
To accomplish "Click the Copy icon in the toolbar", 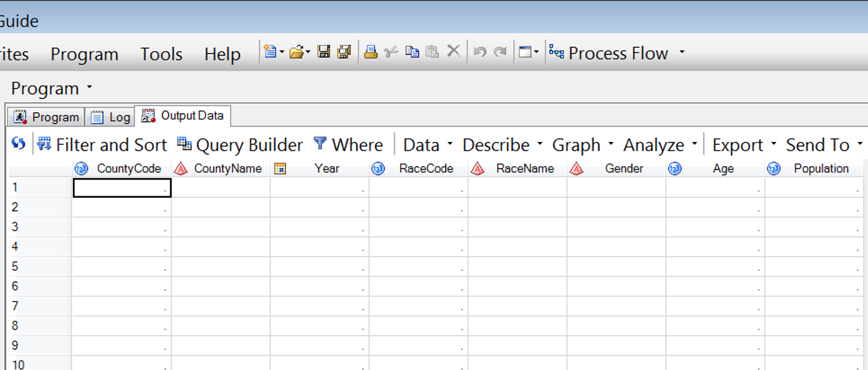I will point(412,52).
